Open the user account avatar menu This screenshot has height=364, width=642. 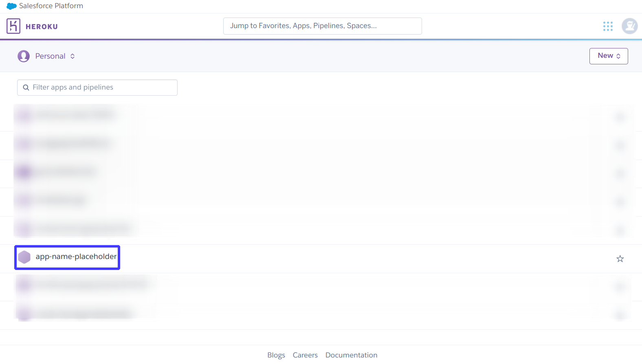click(630, 26)
